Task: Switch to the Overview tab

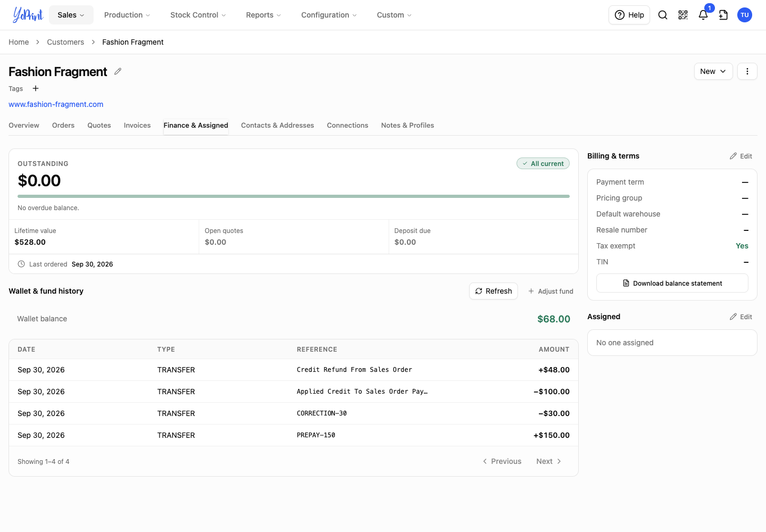Action: click(24, 126)
